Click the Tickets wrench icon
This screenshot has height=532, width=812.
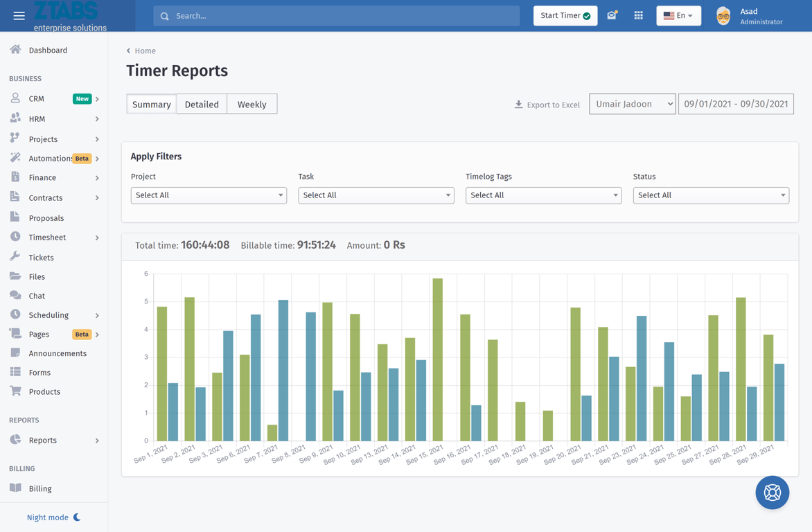(15, 257)
